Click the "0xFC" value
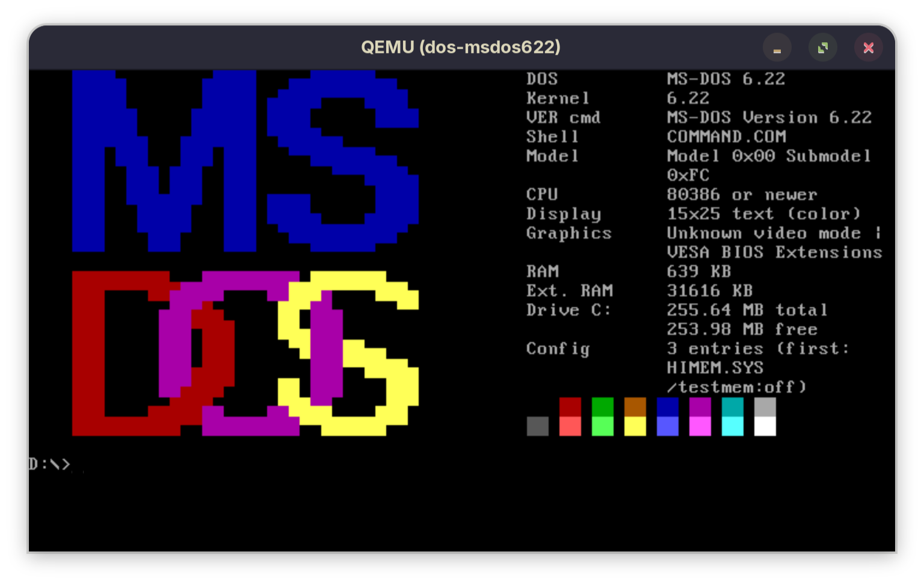The image size is (924, 584). point(688,175)
